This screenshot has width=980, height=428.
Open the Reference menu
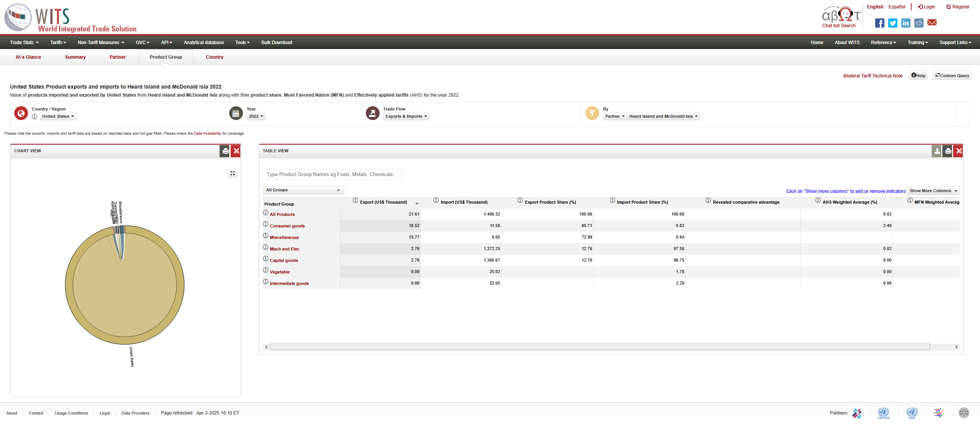coord(883,43)
